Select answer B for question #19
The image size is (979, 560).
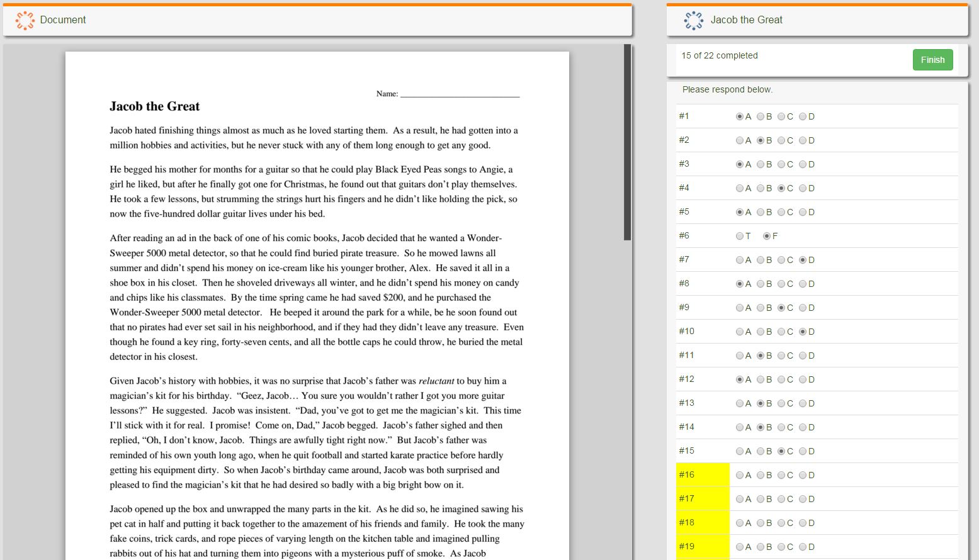pos(761,547)
